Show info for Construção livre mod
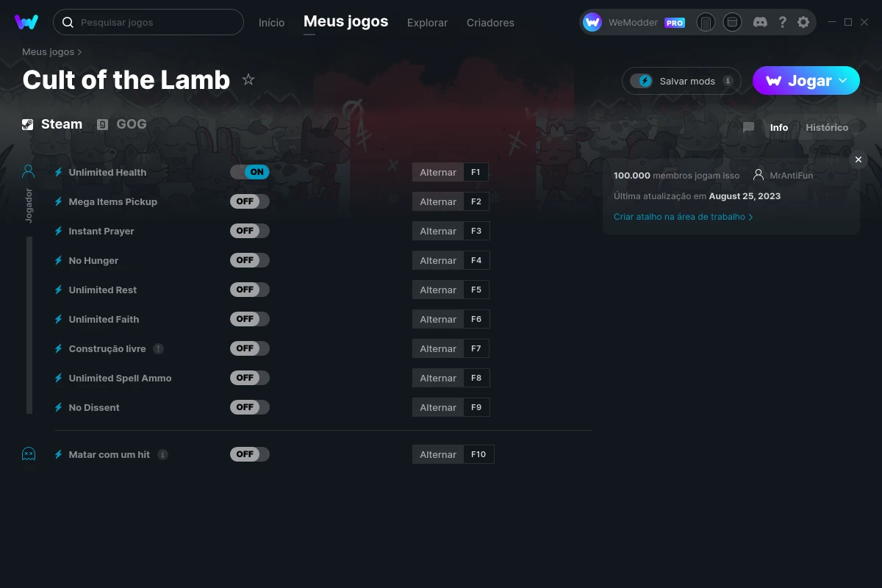 click(158, 348)
